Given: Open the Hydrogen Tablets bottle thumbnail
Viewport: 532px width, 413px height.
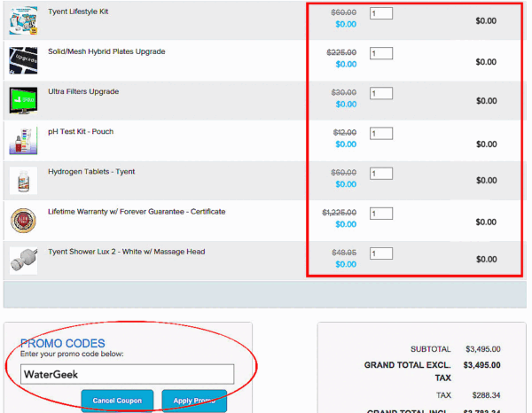Looking at the screenshot, I should click(x=23, y=181).
